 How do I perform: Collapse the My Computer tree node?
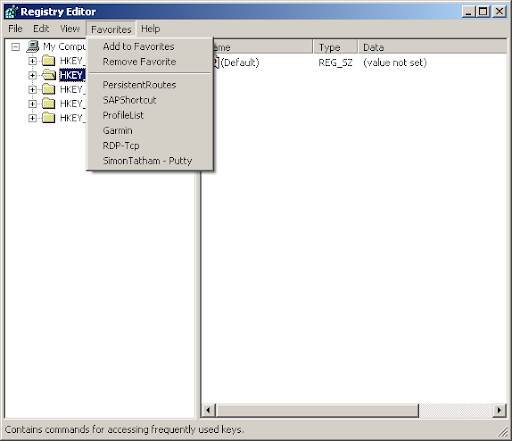point(15,47)
